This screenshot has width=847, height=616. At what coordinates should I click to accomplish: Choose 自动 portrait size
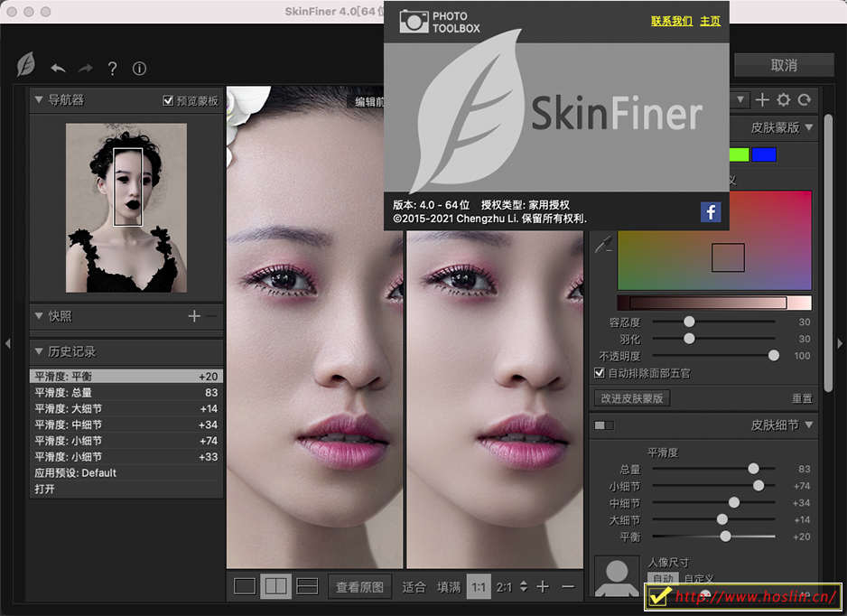(664, 579)
